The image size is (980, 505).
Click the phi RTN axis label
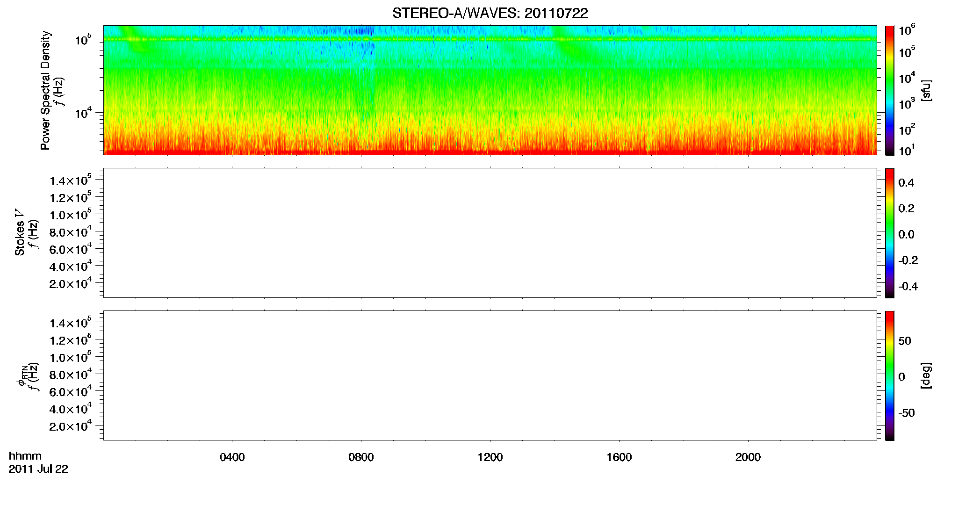pyautogui.click(x=22, y=375)
